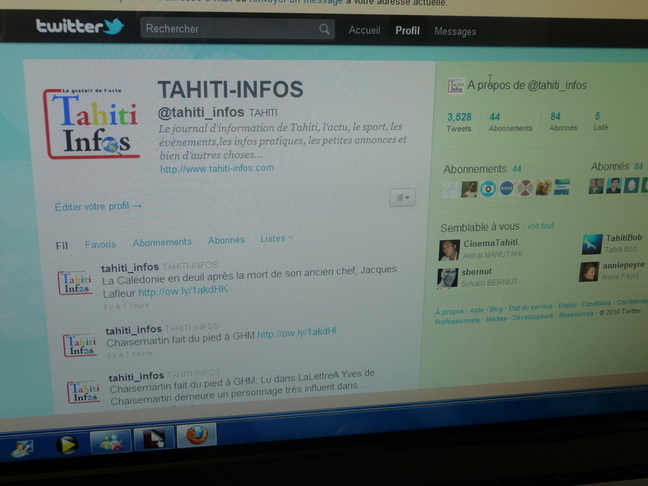Open sbernut profile name
Screen dimensions: 648x486
[x=476, y=272]
